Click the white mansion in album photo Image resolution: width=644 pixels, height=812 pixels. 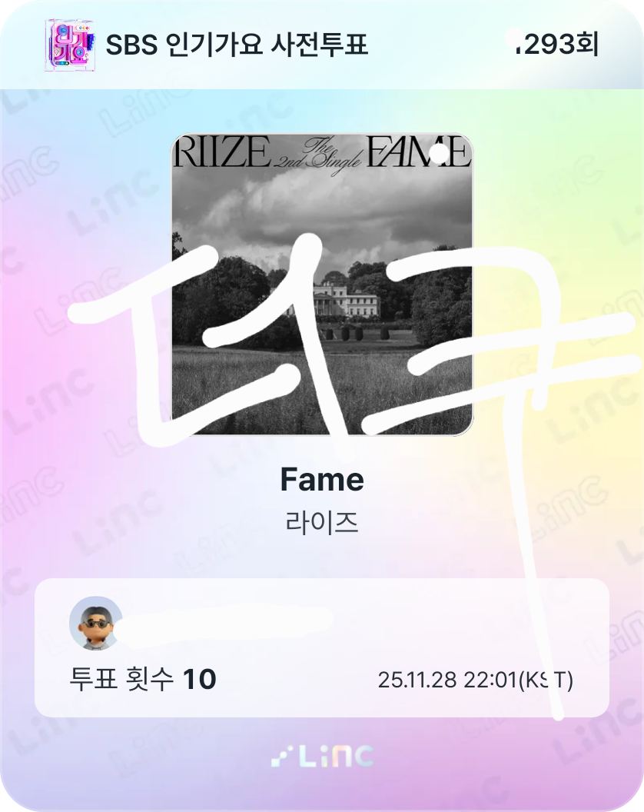click(346, 299)
